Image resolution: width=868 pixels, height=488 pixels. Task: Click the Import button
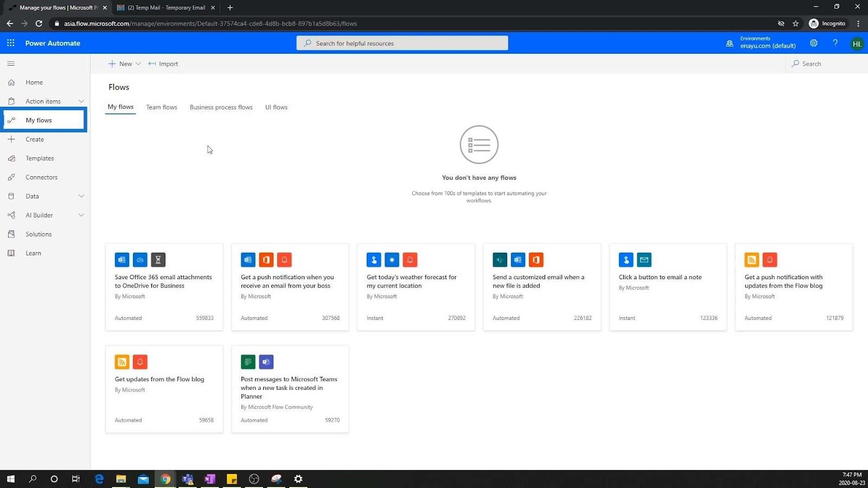[163, 63]
